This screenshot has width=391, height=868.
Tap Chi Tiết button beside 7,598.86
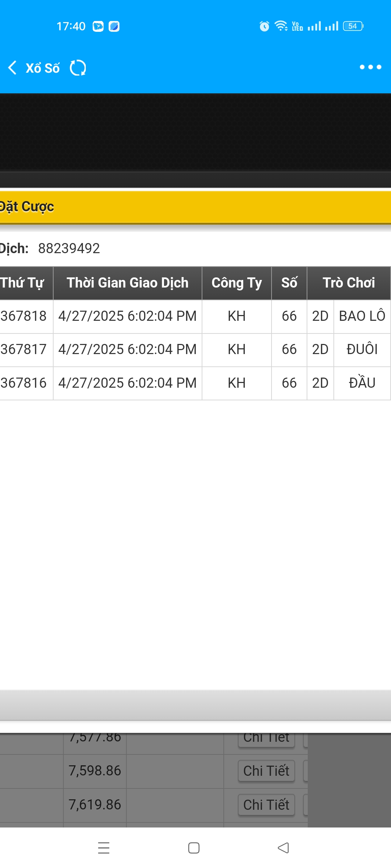[x=266, y=771]
